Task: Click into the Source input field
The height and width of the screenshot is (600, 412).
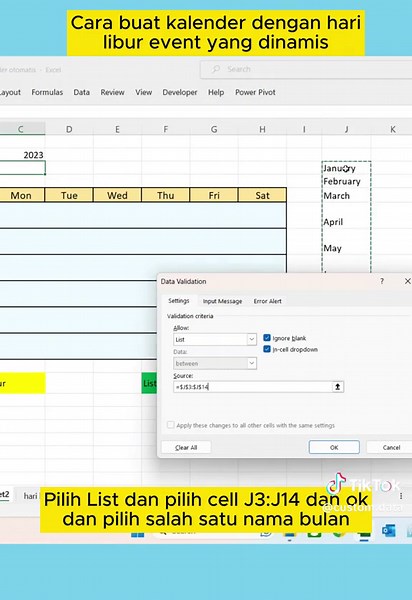Action: pos(252,387)
